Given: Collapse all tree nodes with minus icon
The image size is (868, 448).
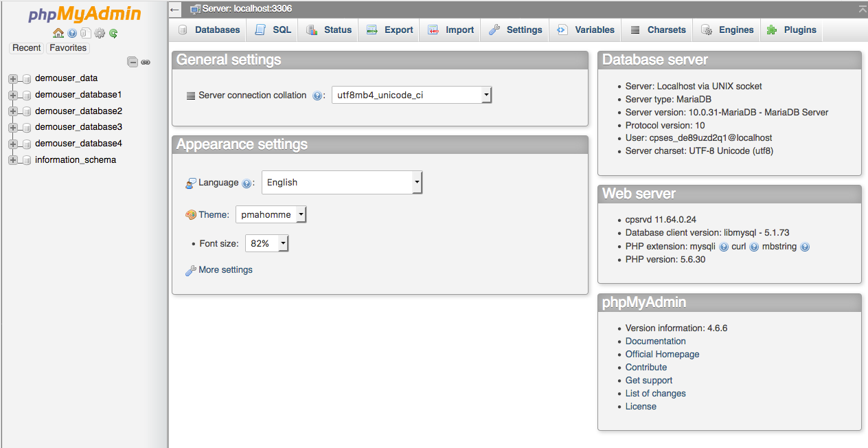Looking at the screenshot, I should 132,61.
